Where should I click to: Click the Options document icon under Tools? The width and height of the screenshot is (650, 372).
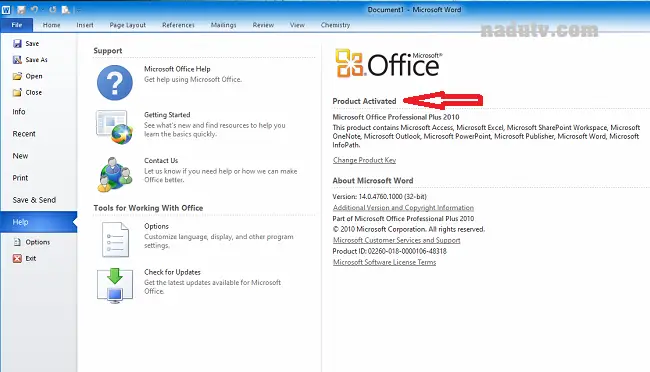[115, 240]
